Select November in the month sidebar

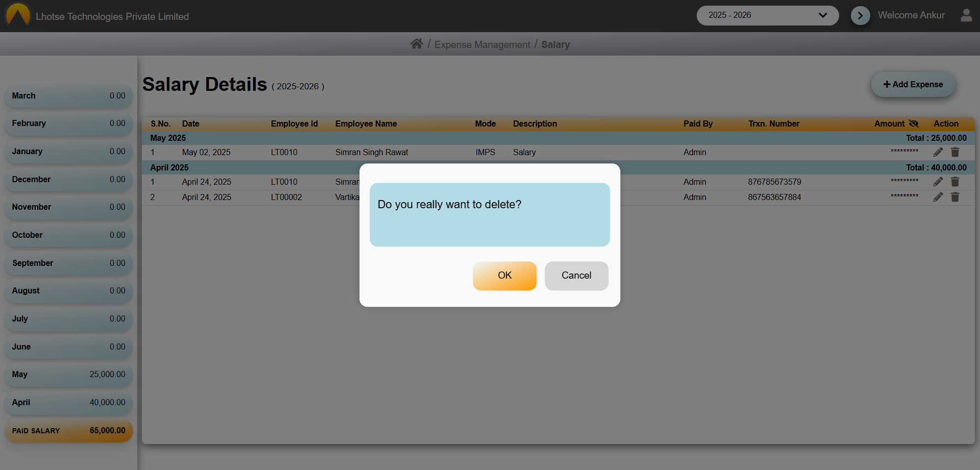pyautogui.click(x=69, y=207)
